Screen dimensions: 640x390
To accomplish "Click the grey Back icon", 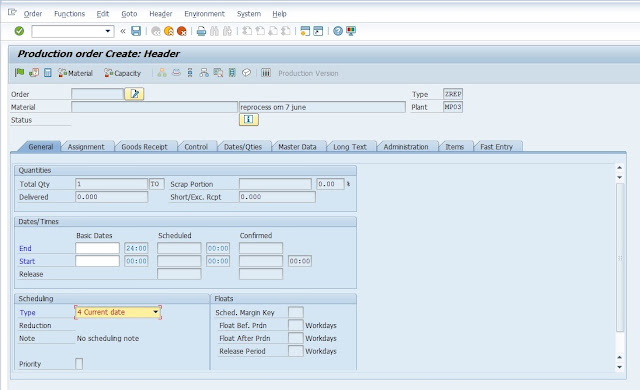I will (156, 31).
